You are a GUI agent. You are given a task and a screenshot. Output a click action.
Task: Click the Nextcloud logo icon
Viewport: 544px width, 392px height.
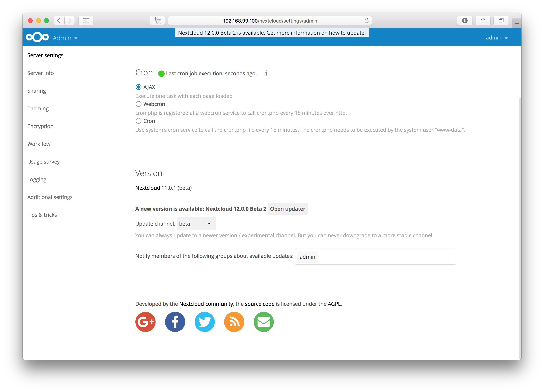tap(37, 37)
